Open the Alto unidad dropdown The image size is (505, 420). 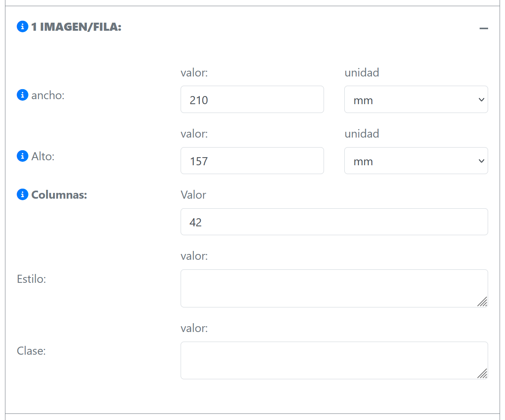[416, 161]
